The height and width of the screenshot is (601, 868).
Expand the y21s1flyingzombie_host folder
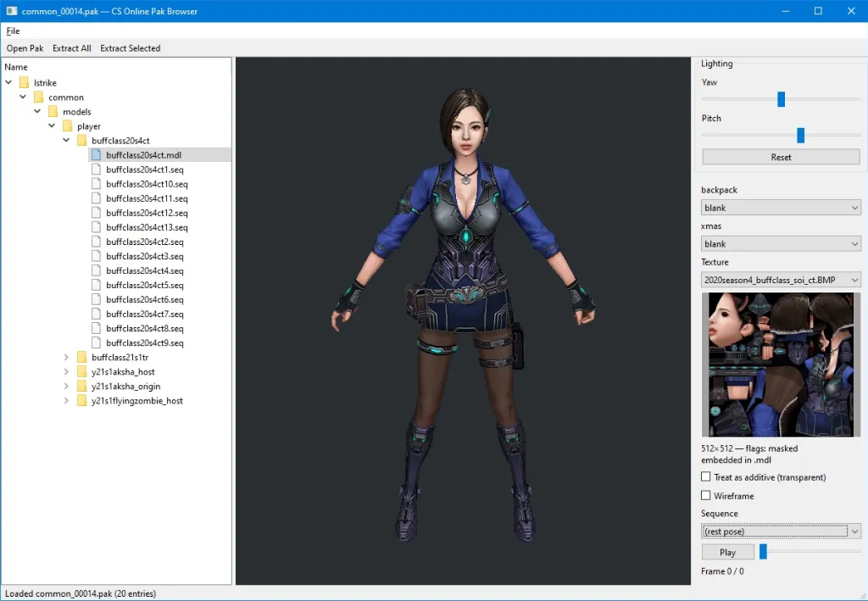point(66,401)
